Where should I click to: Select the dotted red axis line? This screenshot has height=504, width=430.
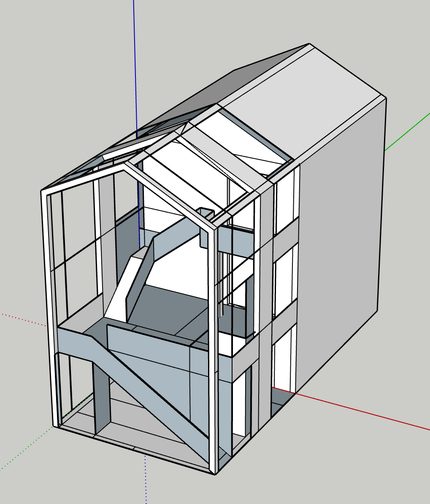[21, 319]
